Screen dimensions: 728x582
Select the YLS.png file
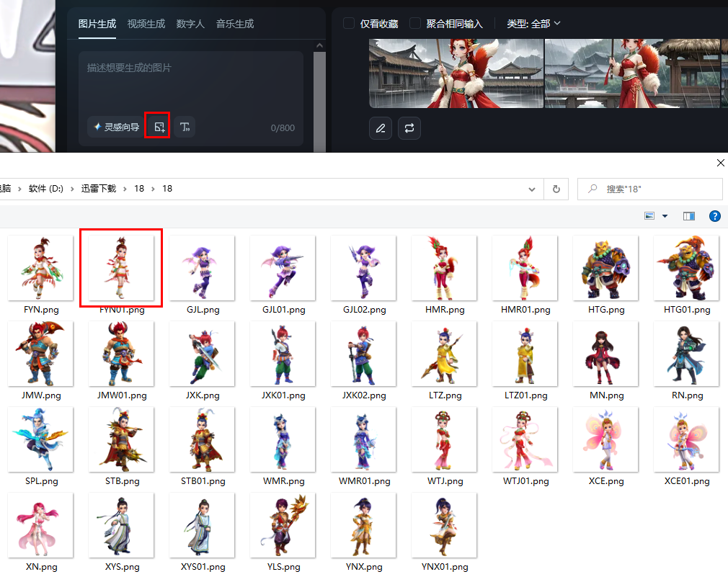click(283, 532)
